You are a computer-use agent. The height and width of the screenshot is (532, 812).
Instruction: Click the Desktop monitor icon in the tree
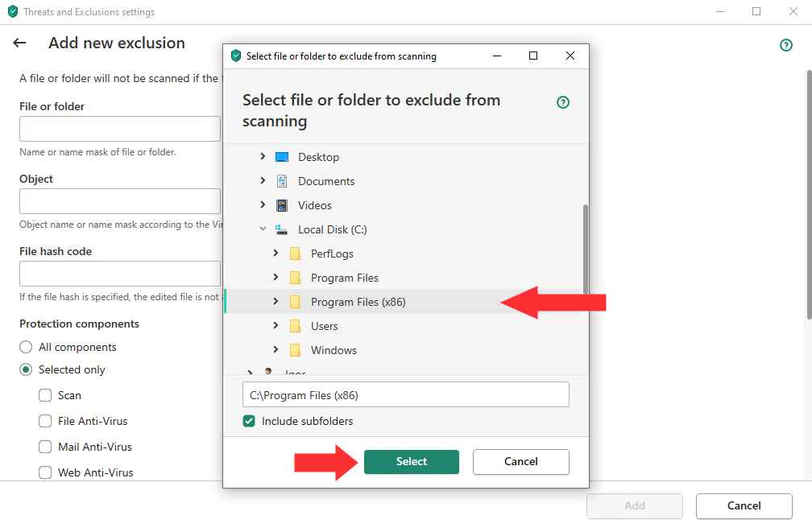[282, 157]
